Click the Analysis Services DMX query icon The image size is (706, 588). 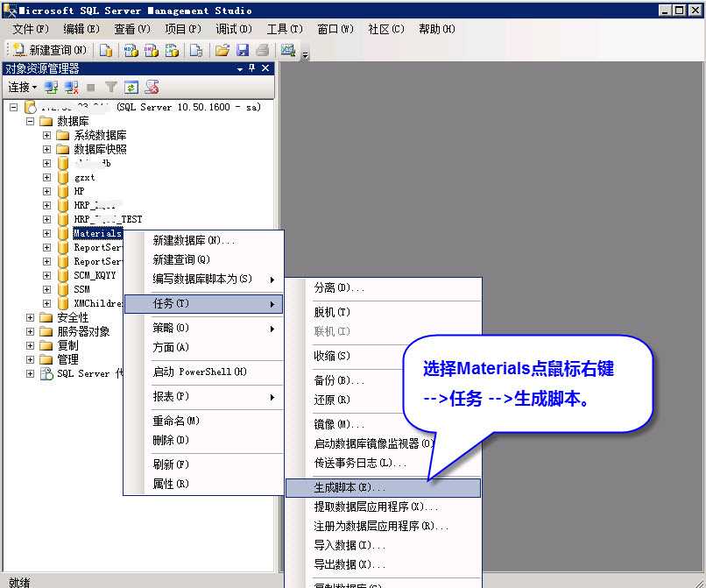coord(152,50)
